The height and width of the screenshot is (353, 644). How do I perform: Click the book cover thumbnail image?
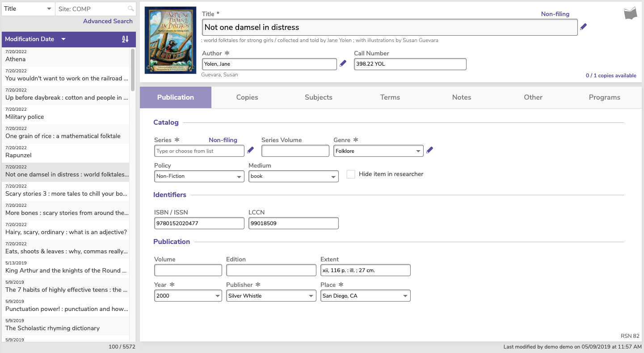[x=170, y=40]
